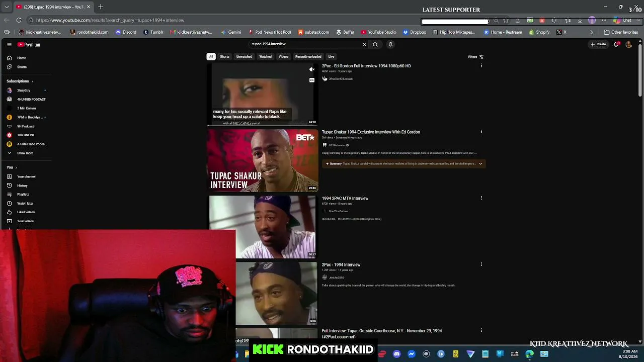Open the YouTube guide hamburger menu
644x362 pixels.
coord(9,45)
